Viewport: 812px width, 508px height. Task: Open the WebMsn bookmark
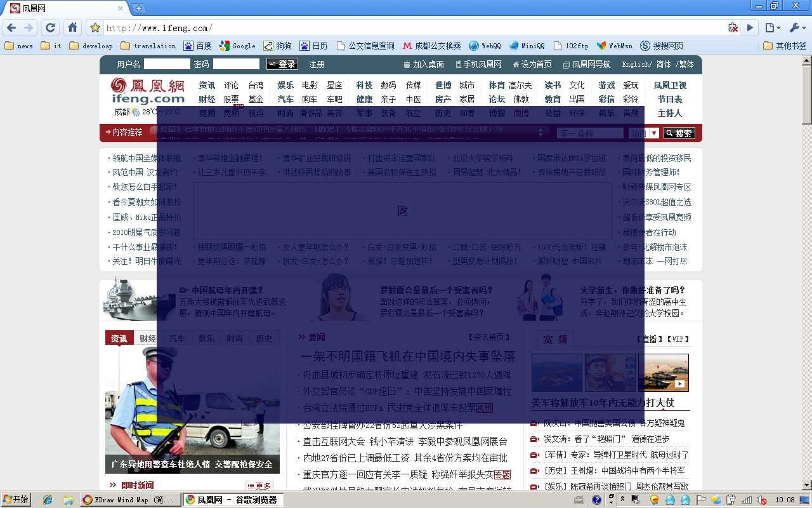pos(614,46)
